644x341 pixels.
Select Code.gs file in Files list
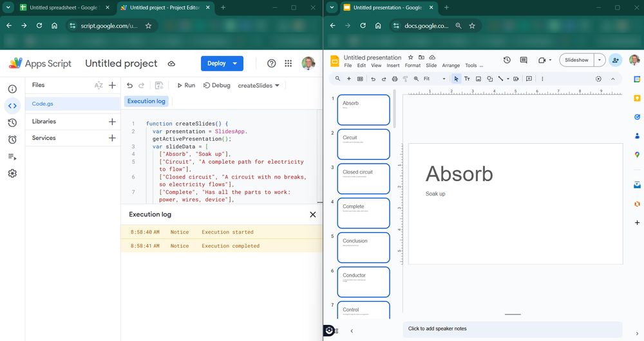tap(73, 104)
